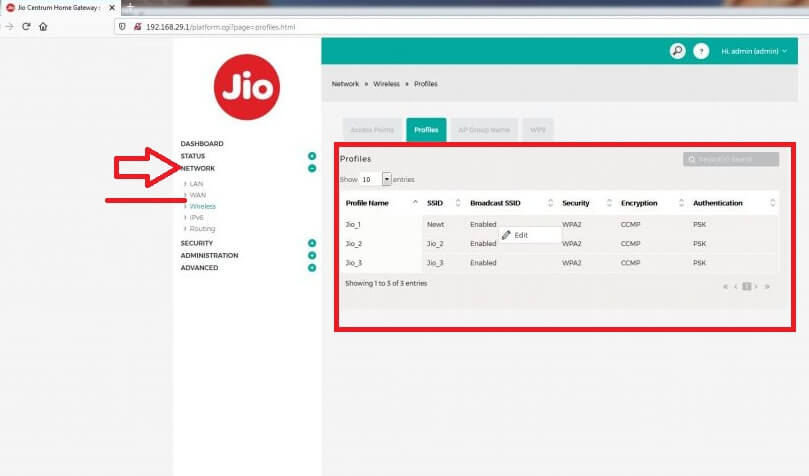Click the insecure connection lock icon
The width and height of the screenshot is (809, 476).
(x=137, y=27)
